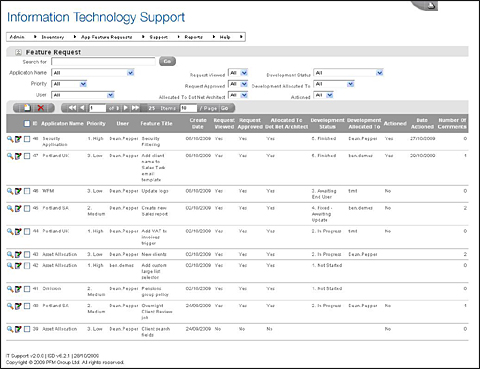Open the Inventory menu
Viewport: 480px width, 369px height.
(53, 37)
